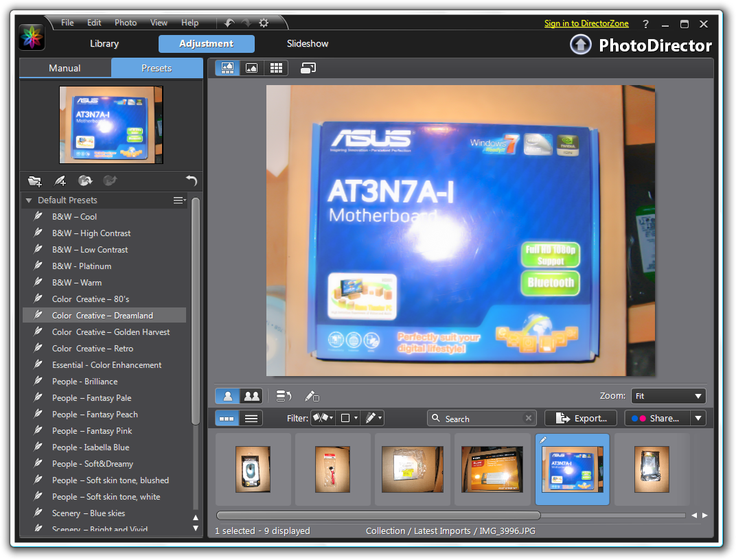The width and height of the screenshot is (736, 560).
Task: Open the Zoom Fit dropdown
Action: tap(669, 396)
